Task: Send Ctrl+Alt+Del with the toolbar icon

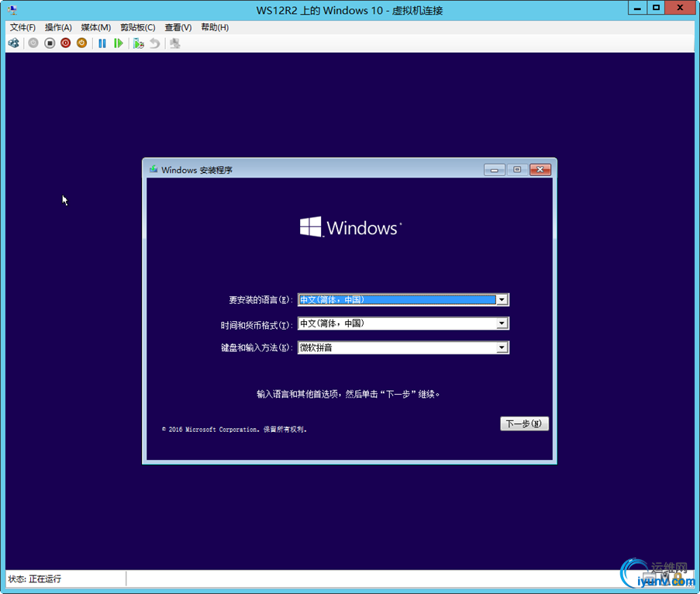Action: [x=14, y=43]
